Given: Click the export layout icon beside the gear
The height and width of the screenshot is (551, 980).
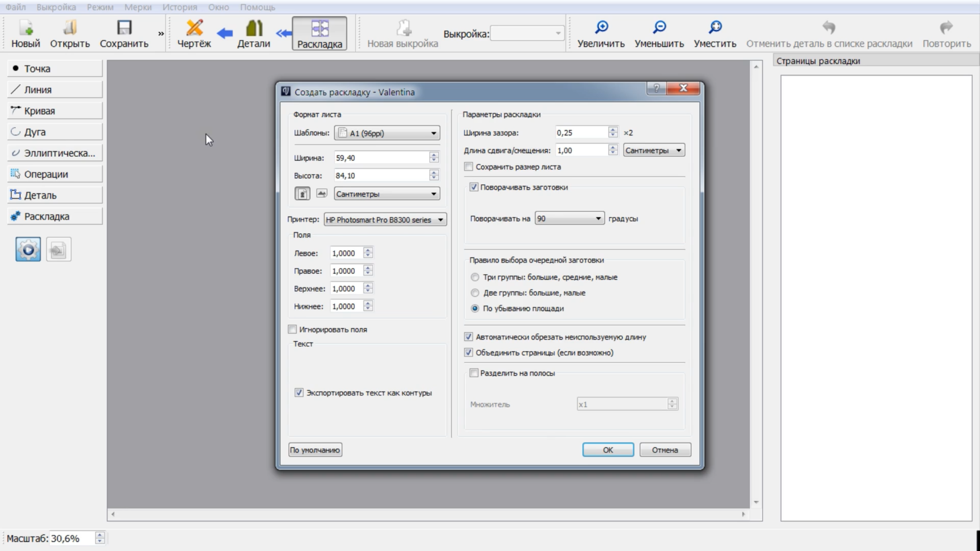Looking at the screenshot, I should tap(58, 249).
